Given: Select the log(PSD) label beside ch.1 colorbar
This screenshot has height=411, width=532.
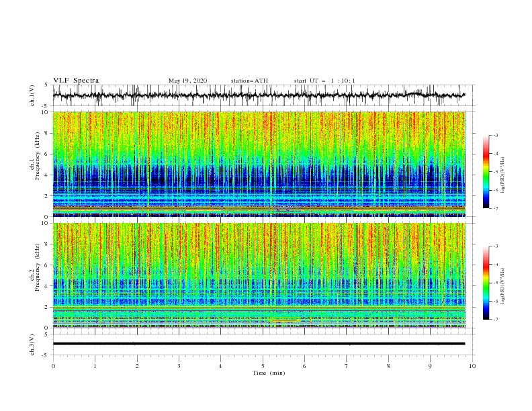Looking at the screenshot, I should click(x=504, y=175).
